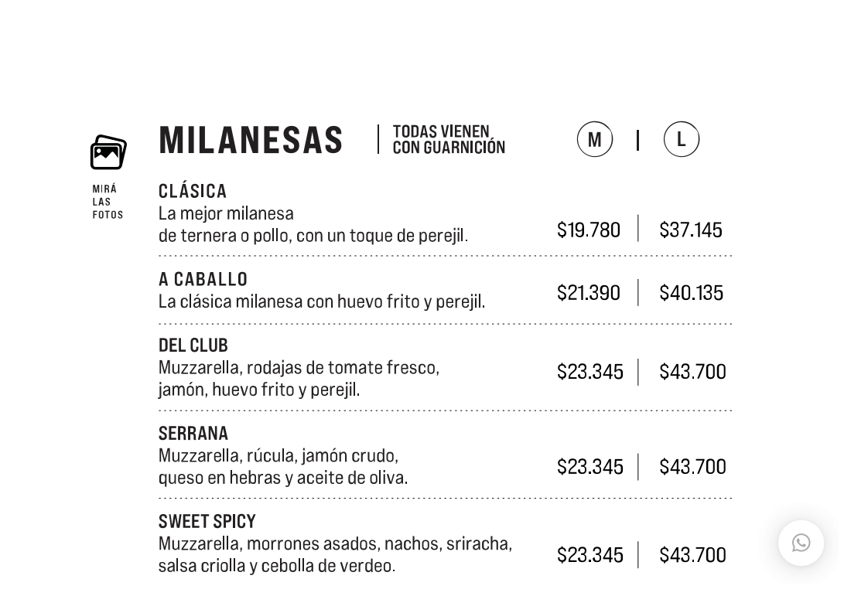Click 'Todas vienen con guarnición' note
The image size is (868, 613).
[449, 140]
